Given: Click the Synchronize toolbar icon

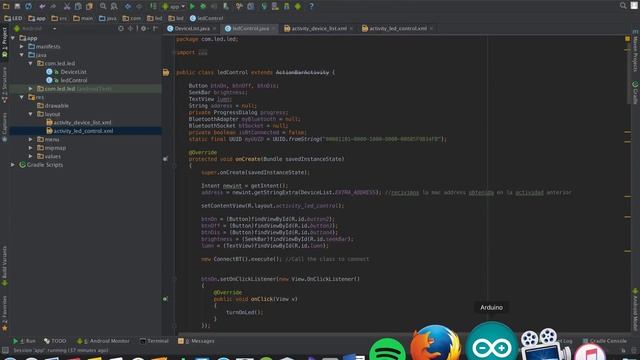Looking at the screenshot, I should coord(28,6).
